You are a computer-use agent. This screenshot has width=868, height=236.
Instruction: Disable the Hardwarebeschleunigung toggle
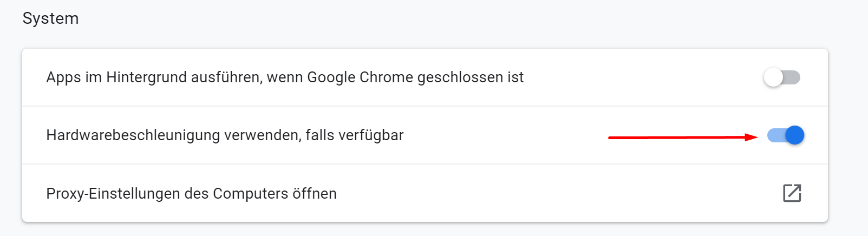(x=786, y=135)
